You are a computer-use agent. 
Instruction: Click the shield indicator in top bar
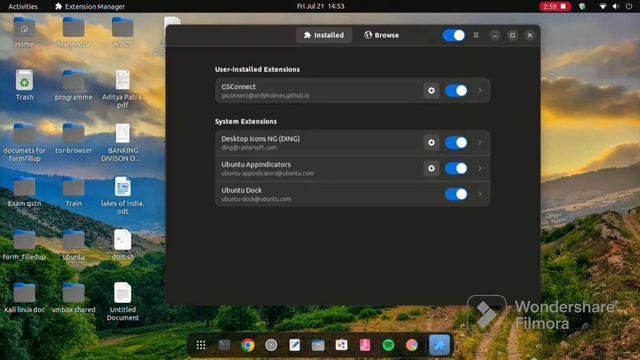coord(582,6)
